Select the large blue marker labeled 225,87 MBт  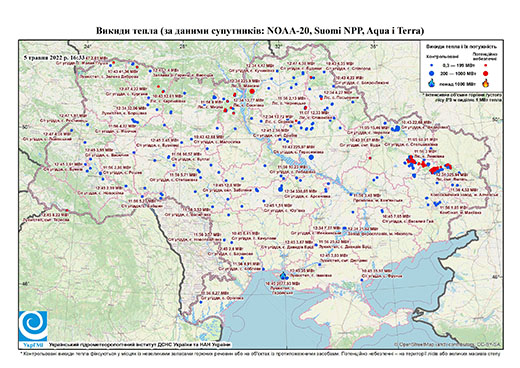[311, 157]
